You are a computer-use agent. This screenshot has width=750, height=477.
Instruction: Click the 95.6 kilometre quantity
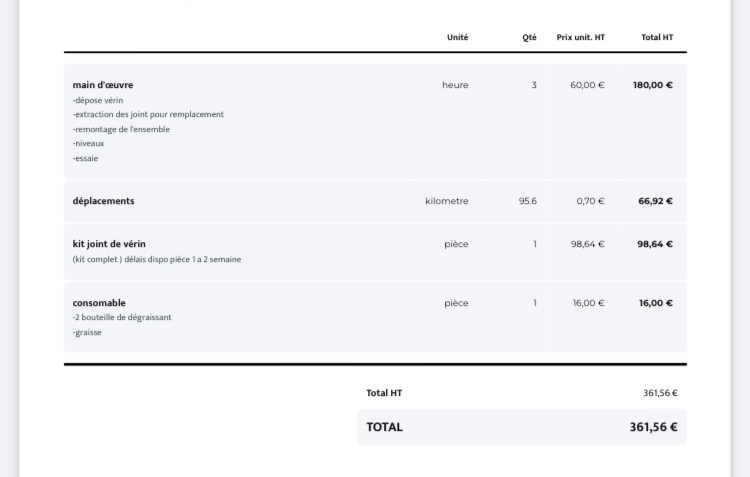pos(527,201)
